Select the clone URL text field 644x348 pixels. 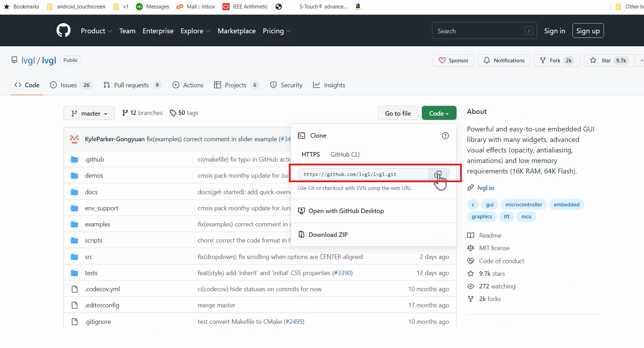tap(363, 174)
